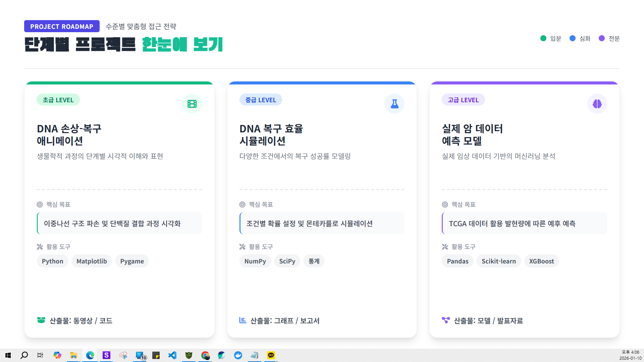644x362 pixels.
Task: Click the box icon beside 산출물: 동영상 / 코드
Action: pos(41,320)
